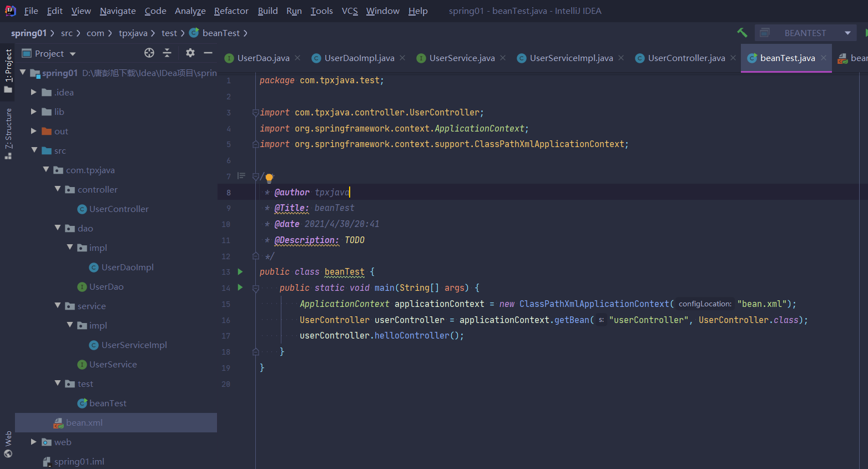This screenshot has width=868, height=469.
Task: Collapse the controller package
Action: click(x=58, y=189)
